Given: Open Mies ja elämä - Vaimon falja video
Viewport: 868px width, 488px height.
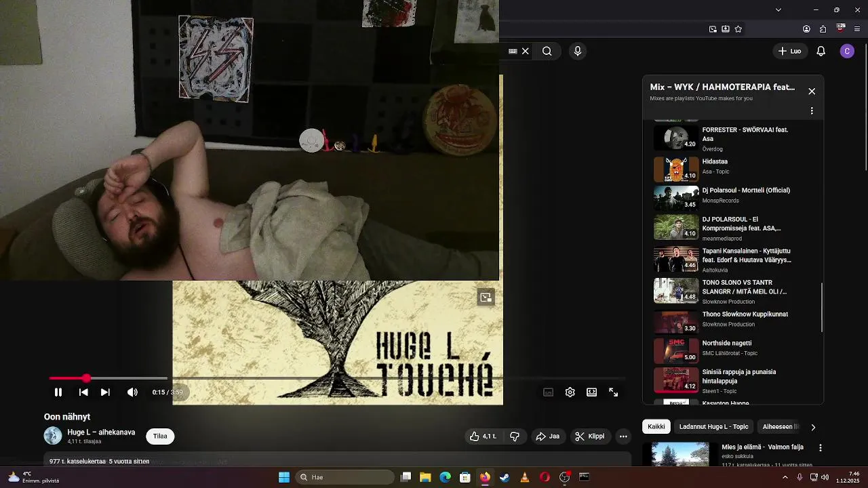Looking at the screenshot, I should point(762,447).
